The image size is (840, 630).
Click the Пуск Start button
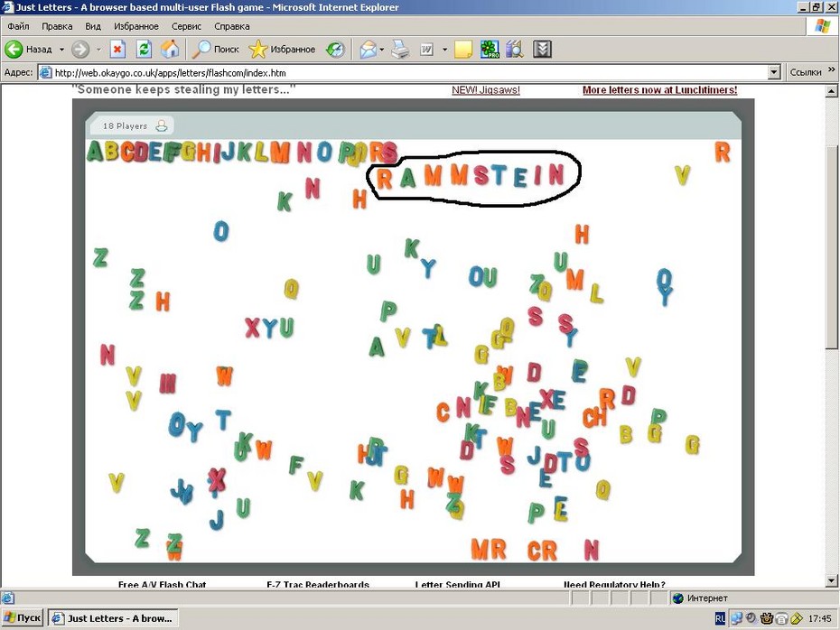tap(23, 618)
